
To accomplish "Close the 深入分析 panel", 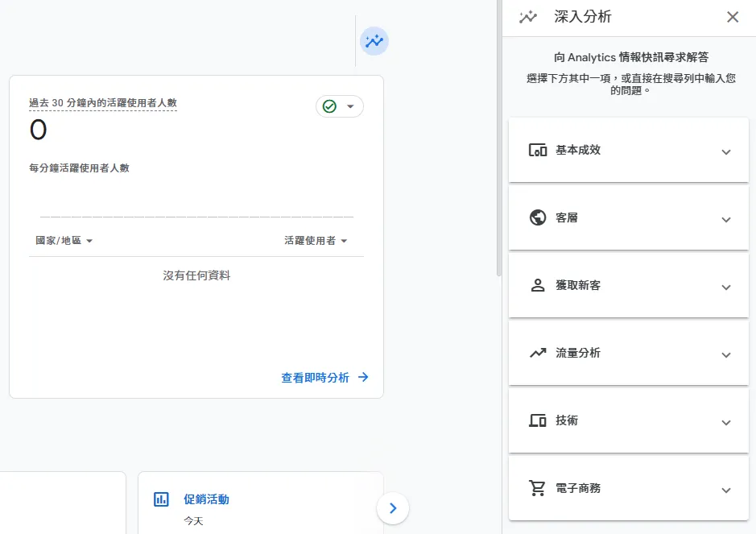I will click(733, 17).
